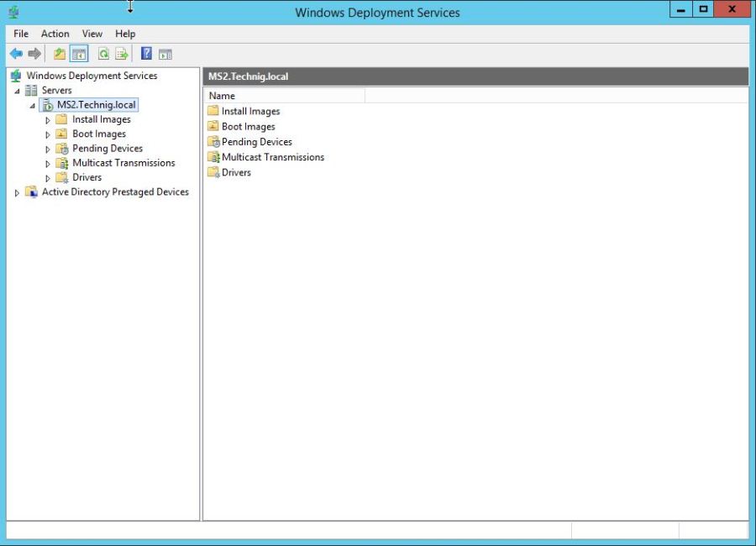Select Boot Images text in list pane

point(249,126)
